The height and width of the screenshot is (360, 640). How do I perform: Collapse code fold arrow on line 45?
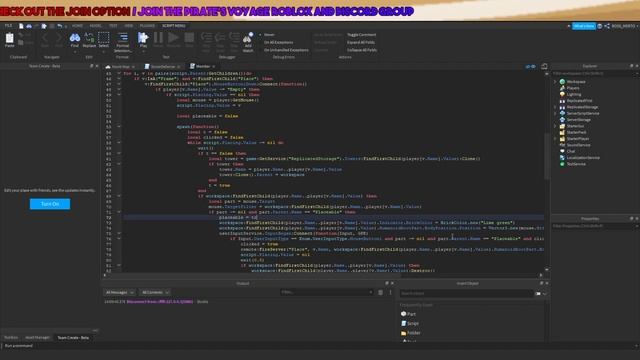[x=119, y=73]
